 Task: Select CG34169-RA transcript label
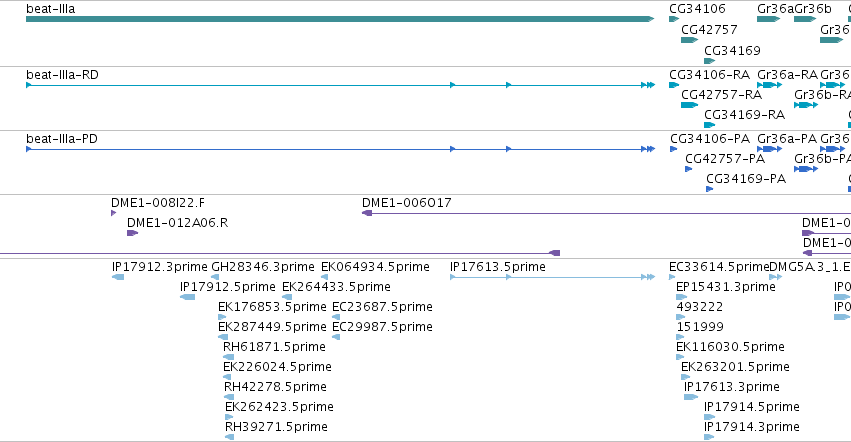tap(745, 115)
